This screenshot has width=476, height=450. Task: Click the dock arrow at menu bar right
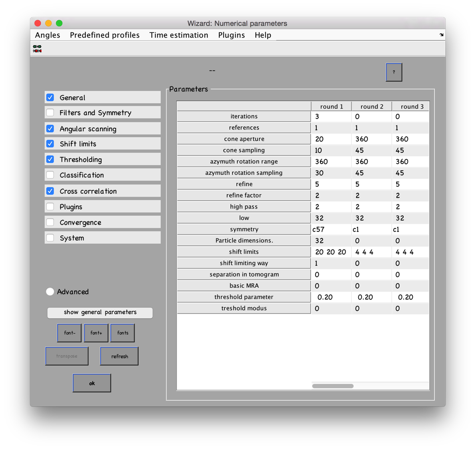click(441, 35)
